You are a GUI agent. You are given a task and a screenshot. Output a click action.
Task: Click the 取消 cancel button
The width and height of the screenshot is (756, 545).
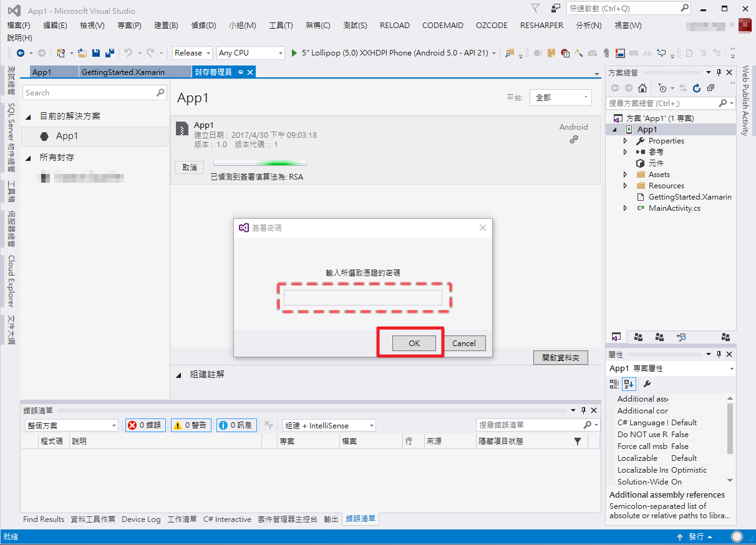click(x=190, y=167)
